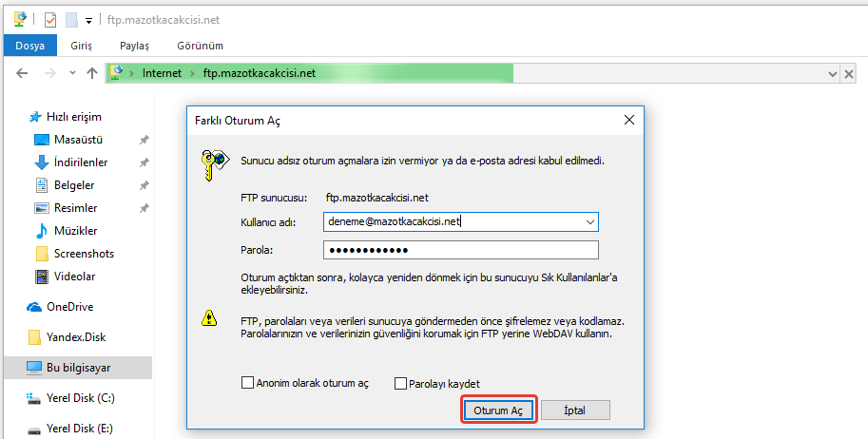The image size is (868, 439).
Task: Open the recent locations chevron dropdown
Action: click(x=71, y=73)
